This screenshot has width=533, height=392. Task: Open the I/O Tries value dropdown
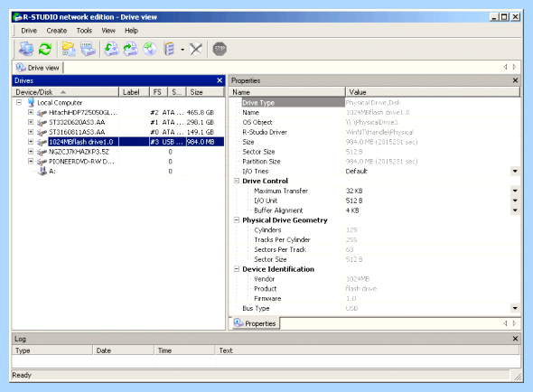515,171
